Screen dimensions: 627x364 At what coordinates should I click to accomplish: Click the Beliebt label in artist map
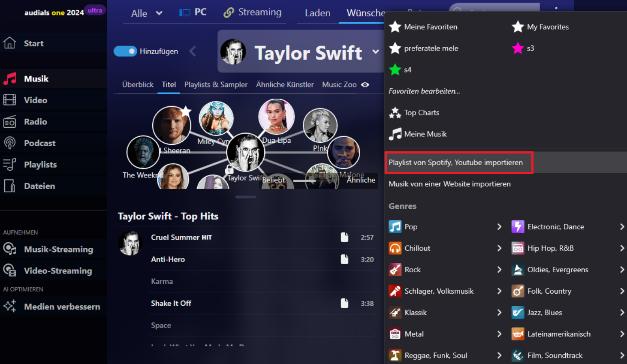tap(273, 180)
